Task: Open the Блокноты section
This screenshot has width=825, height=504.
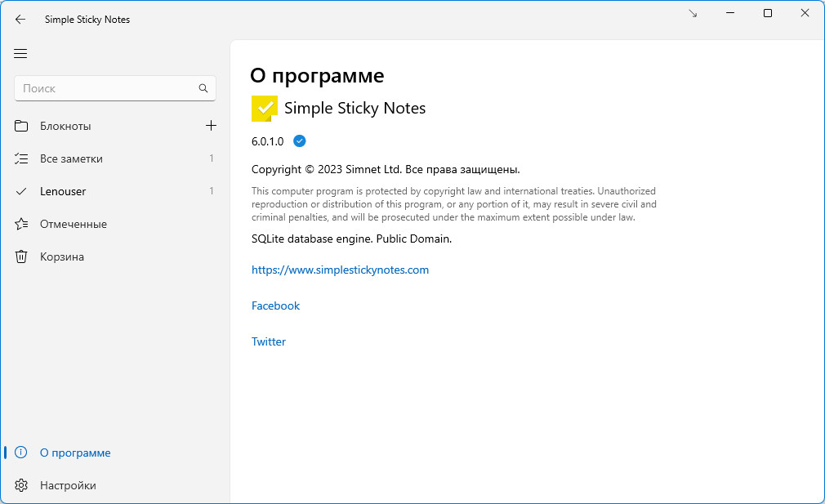Action: tap(65, 126)
